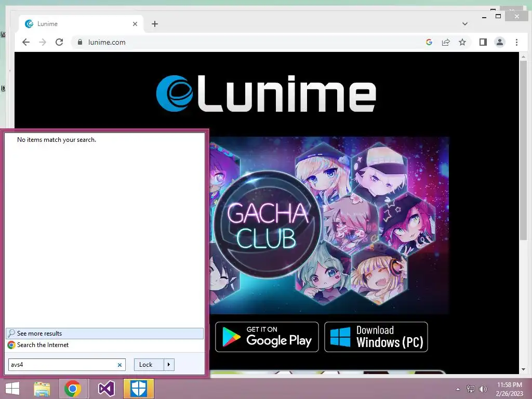Viewport: 532px width, 399px height.
Task: Click Get it on Google Play
Action: click(267, 337)
